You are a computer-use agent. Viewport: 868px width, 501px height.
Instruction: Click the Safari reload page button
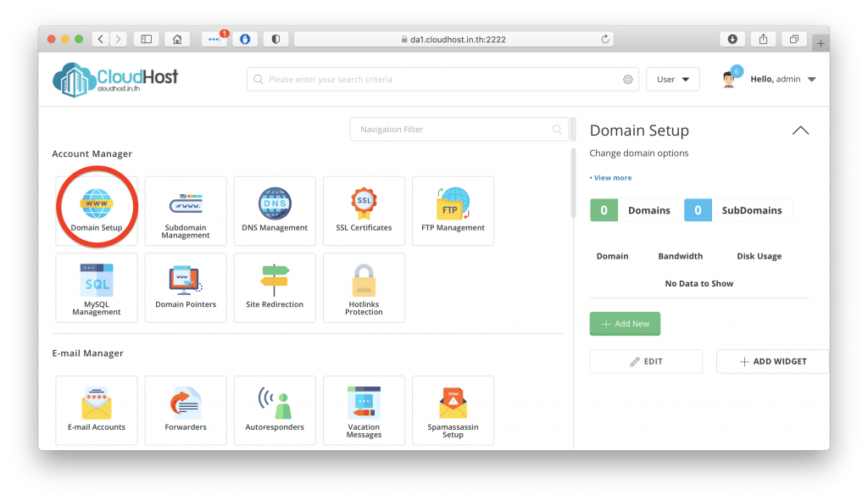pyautogui.click(x=605, y=39)
